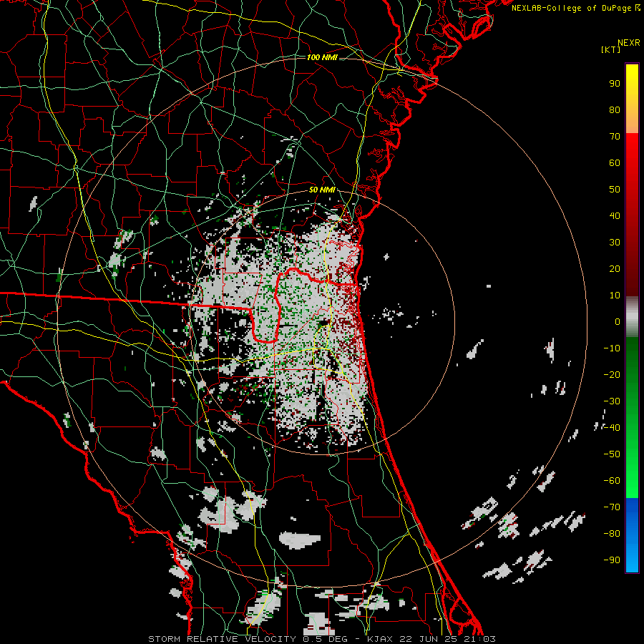Click the blue band of the color bar
This screenshot has width=644, height=644.
coord(632,535)
